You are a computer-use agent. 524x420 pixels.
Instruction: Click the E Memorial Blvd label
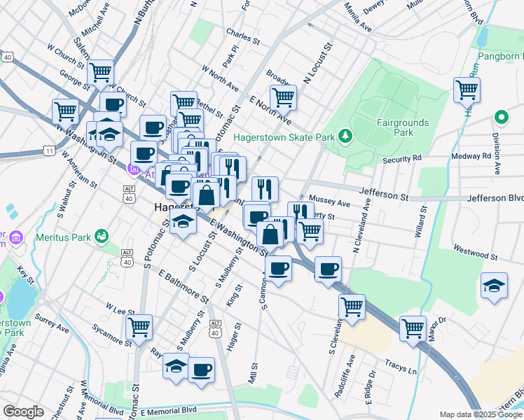pyautogui.click(x=169, y=412)
